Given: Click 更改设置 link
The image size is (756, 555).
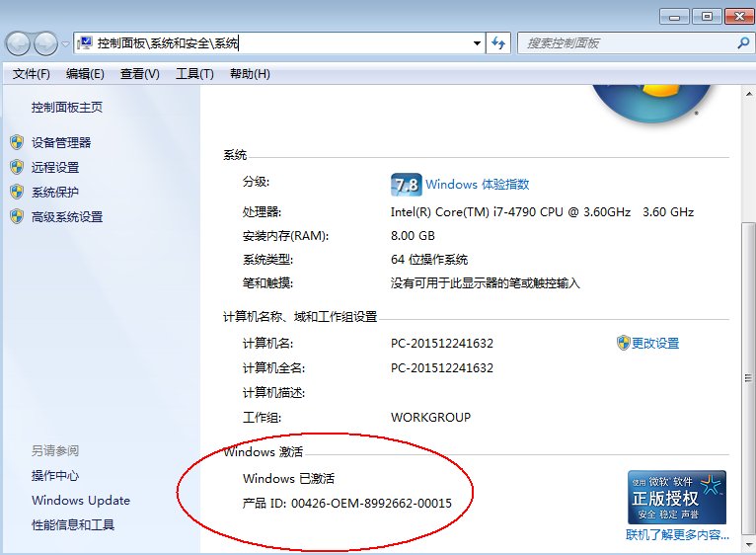Looking at the screenshot, I should click(655, 343).
